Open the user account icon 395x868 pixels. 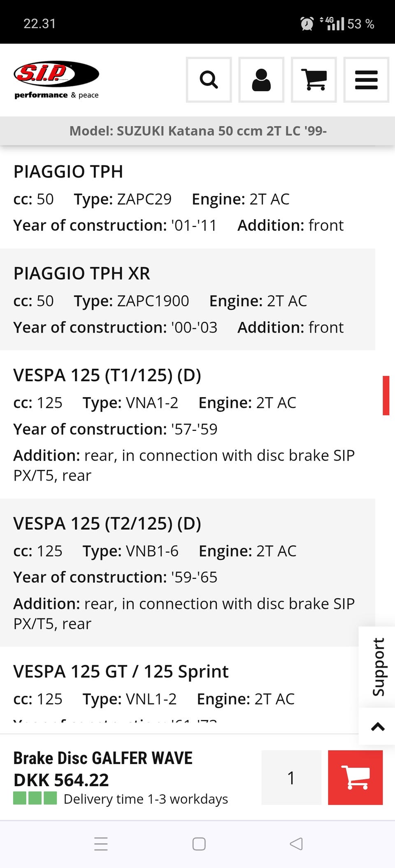261,80
